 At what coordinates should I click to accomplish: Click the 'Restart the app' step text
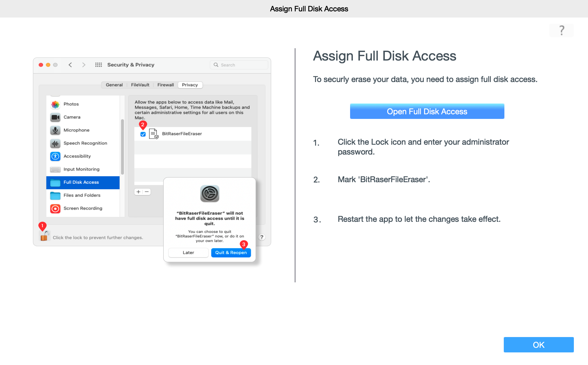click(419, 219)
